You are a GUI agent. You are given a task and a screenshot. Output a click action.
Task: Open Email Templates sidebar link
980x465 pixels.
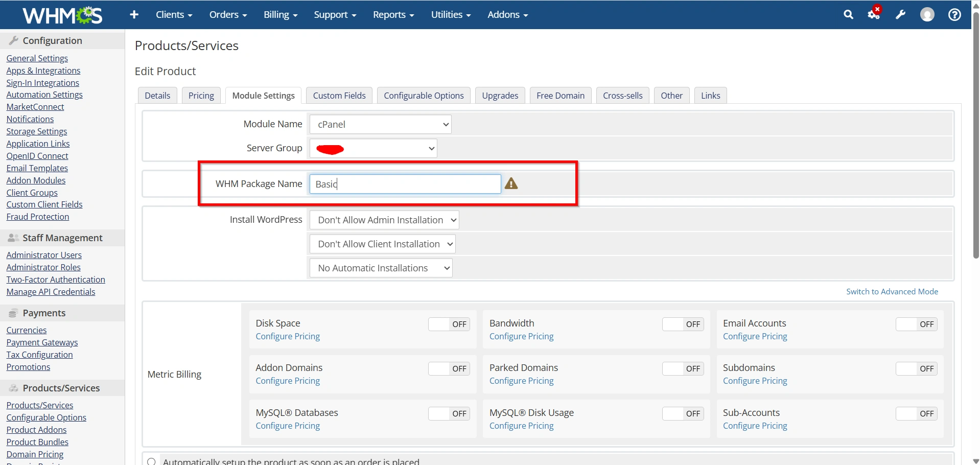click(x=37, y=168)
